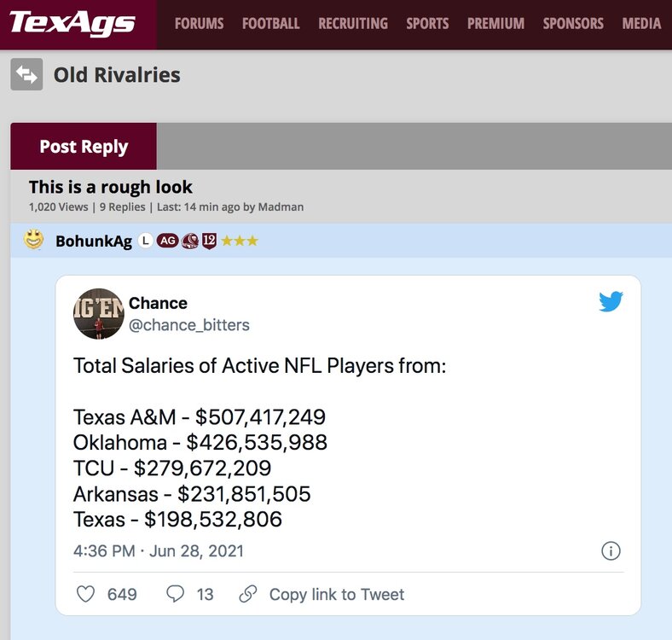Click the TexAgs logo
Screen dimensions: 672x640
(x=72, y=23)
